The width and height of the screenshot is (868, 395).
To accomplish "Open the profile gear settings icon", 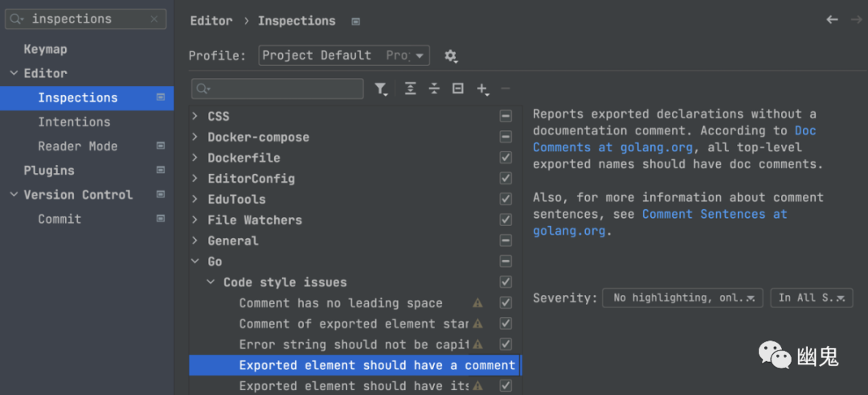I will pyautogui.click(x=451, y=56).
